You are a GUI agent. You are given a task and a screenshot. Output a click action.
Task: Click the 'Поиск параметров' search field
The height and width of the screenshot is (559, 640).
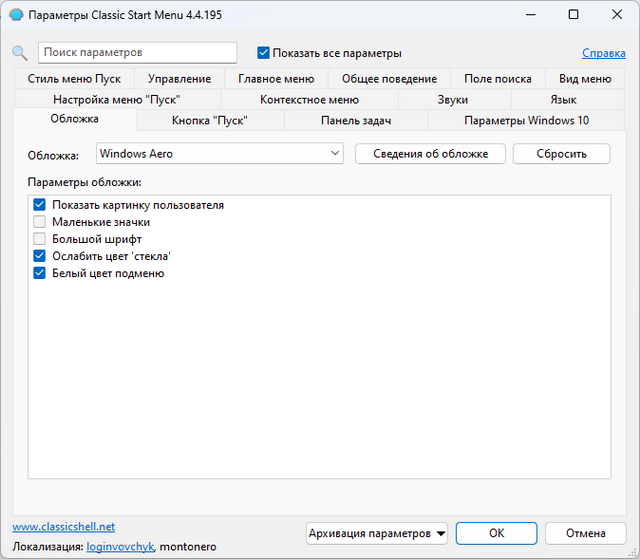(137, 53)
